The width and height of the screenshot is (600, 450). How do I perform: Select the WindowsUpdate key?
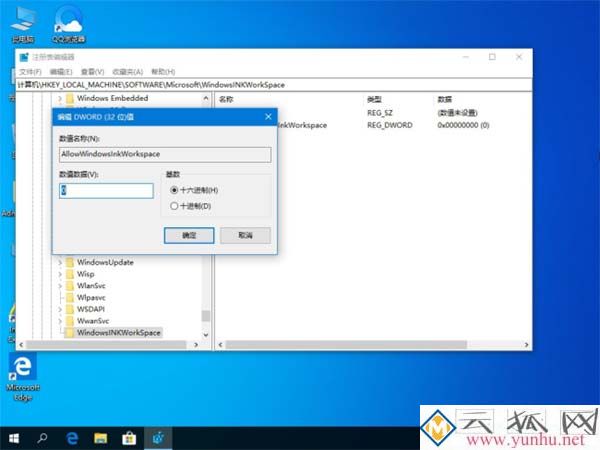point(105,262)
